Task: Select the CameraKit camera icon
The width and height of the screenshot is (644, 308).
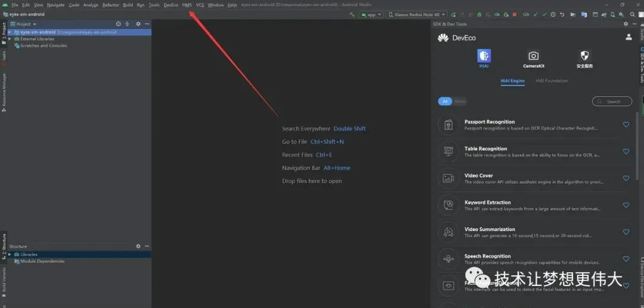Action: 534,56
